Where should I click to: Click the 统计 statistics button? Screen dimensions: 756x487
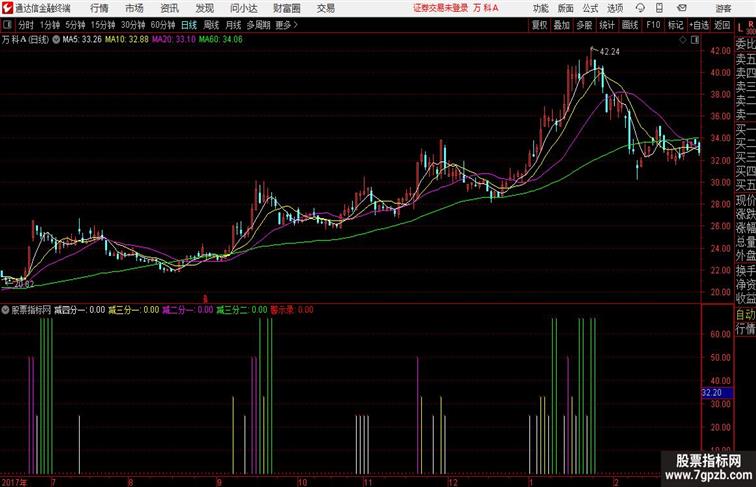click(607, 25)
